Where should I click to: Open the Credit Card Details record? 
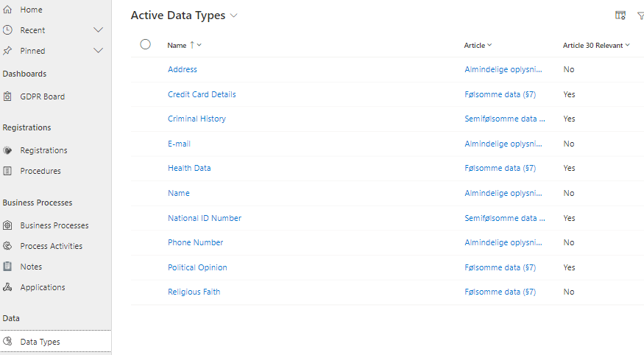coord(202,94)
